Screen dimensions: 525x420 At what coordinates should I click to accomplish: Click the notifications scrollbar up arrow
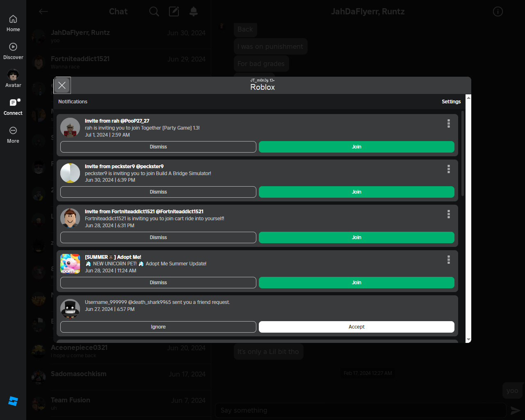click(468, 97)
